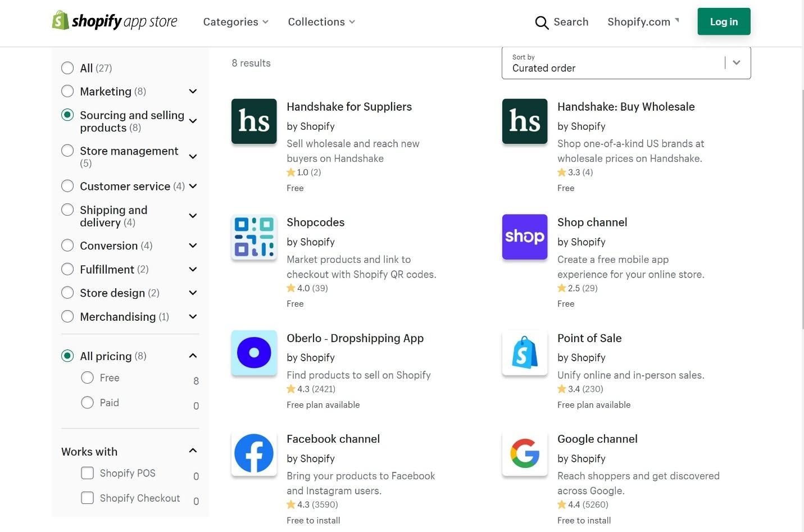804x532 pixels.
Task: Expand the Shipping and delivery chevron
Action: coord(193,216)
